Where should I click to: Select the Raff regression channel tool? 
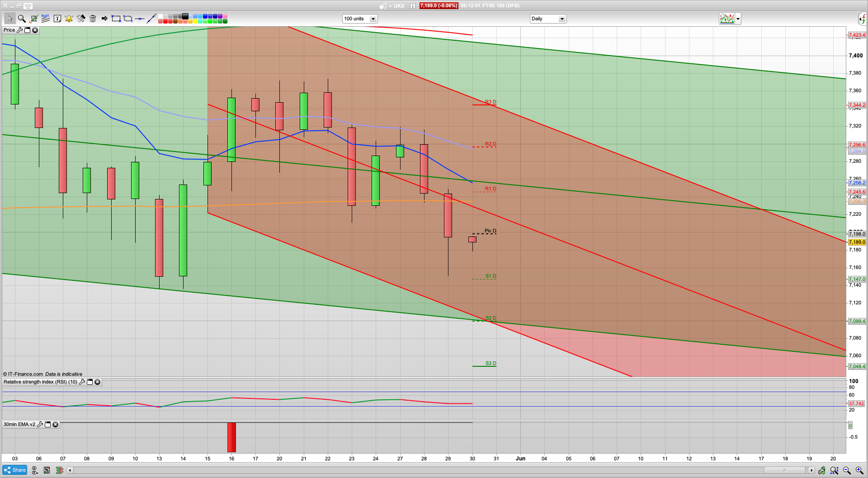pyautogui.click(x=45, y=18)
